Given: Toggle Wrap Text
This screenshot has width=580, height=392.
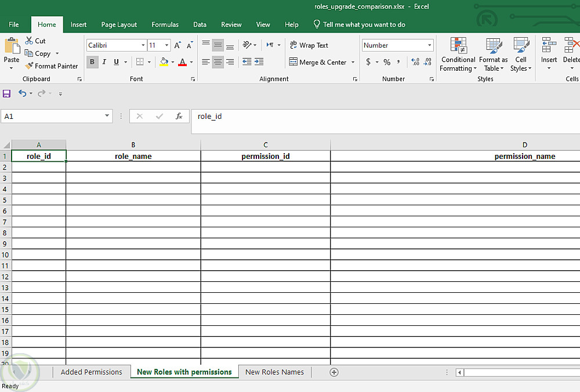Looking at the screenshot, I should [x=309, y=45].
